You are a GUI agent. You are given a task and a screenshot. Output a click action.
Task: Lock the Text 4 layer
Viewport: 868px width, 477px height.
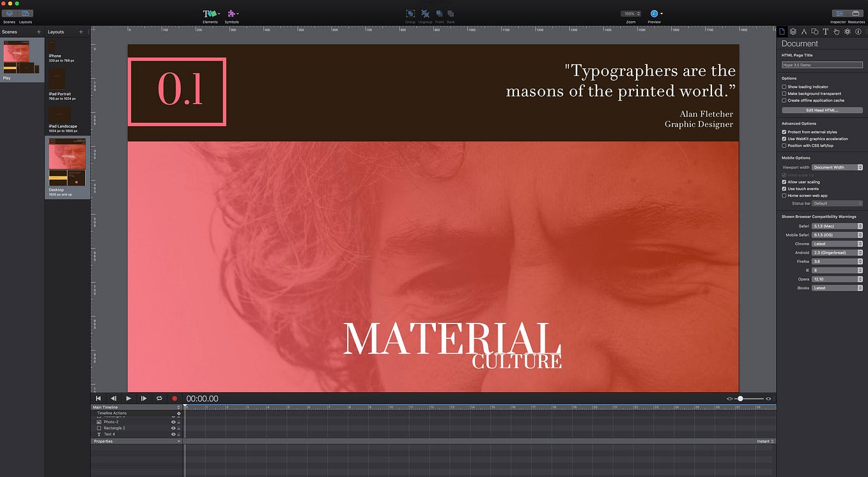click(x=178, y=435)
